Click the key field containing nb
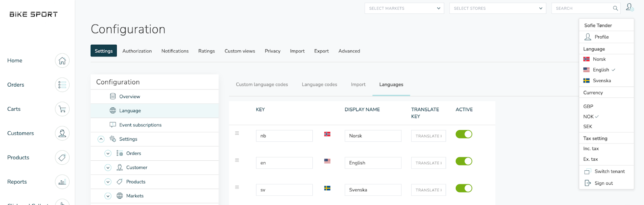 [x=284, y=136]
